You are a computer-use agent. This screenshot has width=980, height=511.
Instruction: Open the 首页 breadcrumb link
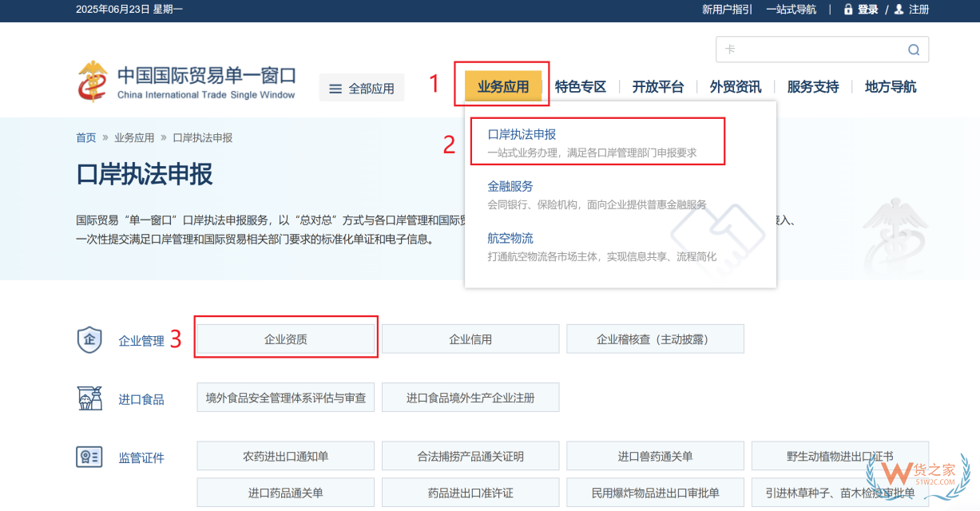click(x=85, y=137)
